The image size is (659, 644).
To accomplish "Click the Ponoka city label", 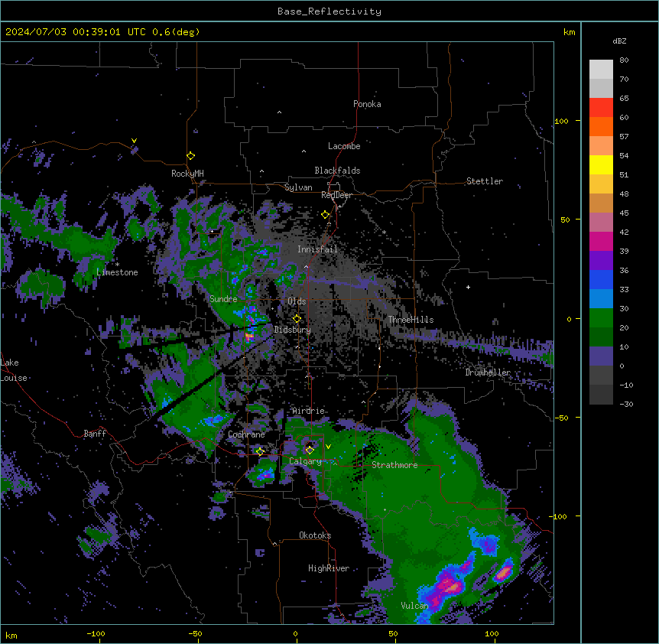I will (367, 104).
